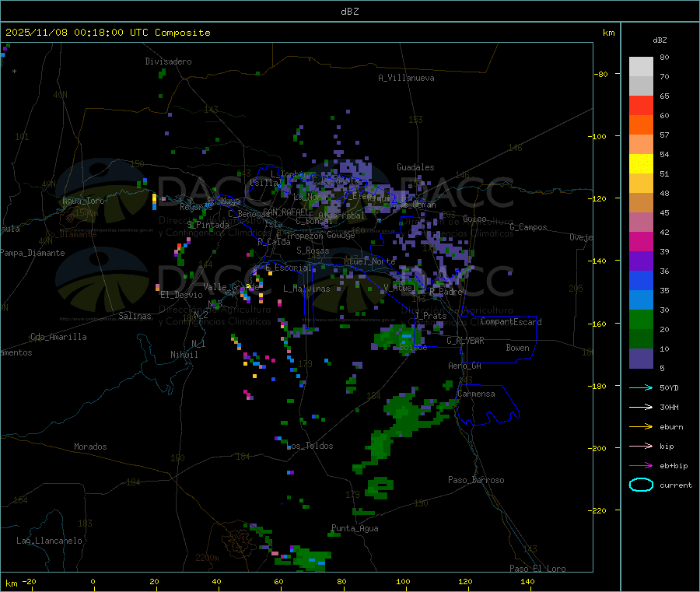Click the 'G_Campos' map label
Image resolution: width=700 pixels, height=592 pixels.
[529, 227]
